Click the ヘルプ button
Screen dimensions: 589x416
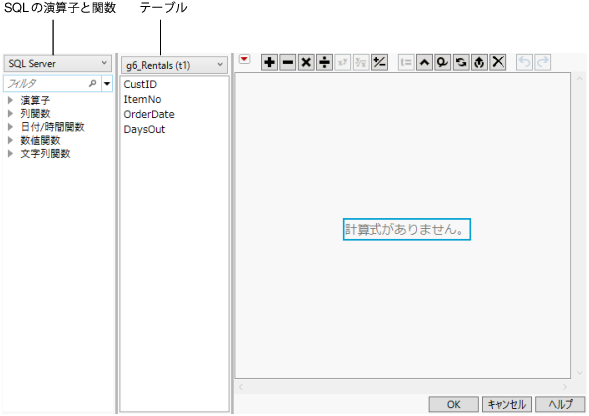[x=560, y=404]
